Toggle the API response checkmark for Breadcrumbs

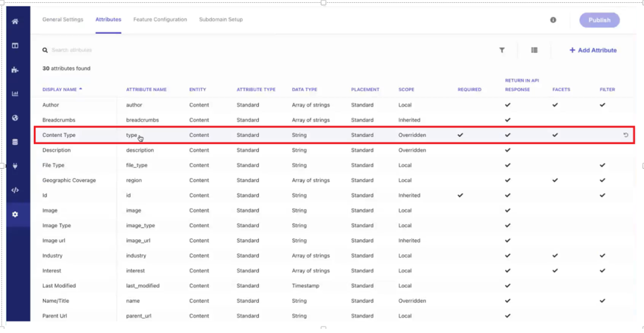pos(508,120)
